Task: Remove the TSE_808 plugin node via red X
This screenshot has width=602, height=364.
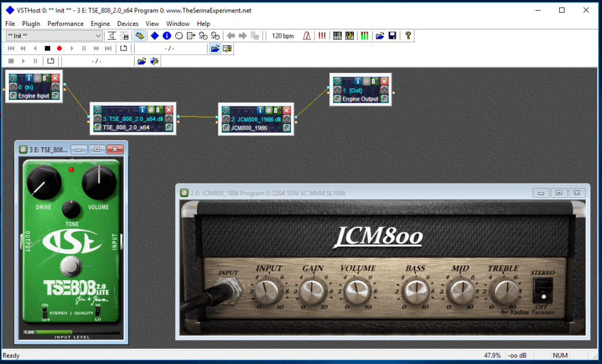Action: (169, 110)
